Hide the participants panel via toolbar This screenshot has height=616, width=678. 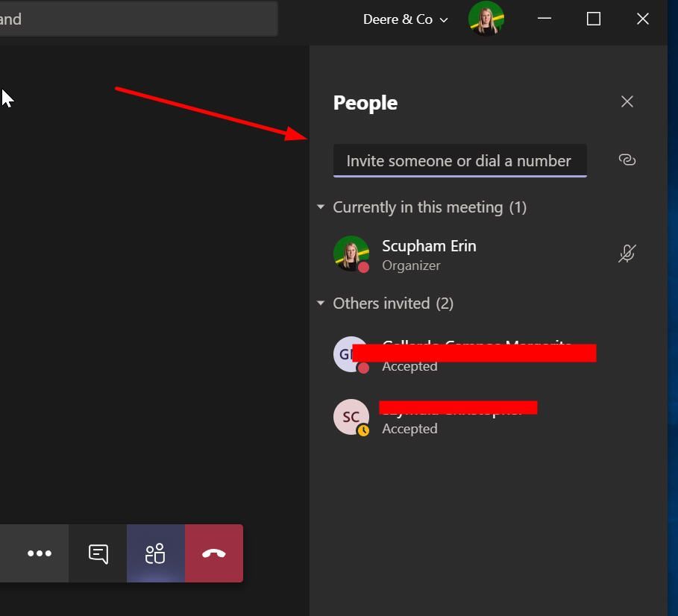tap(156, 553)
